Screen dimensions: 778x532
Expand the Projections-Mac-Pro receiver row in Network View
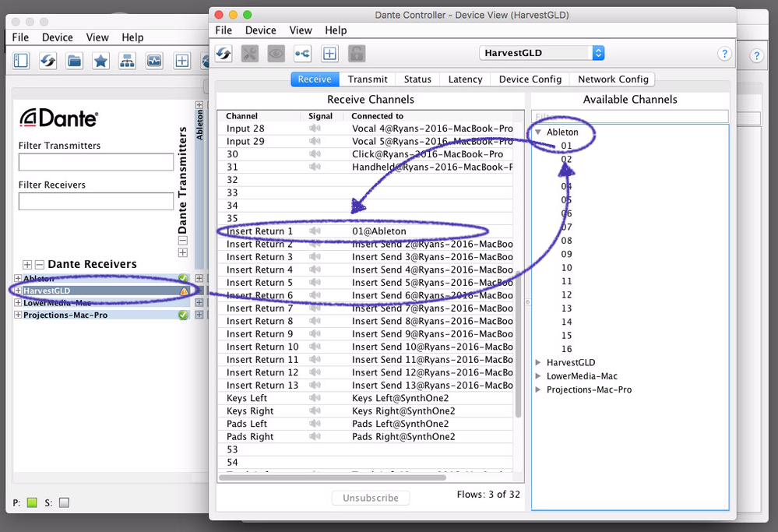pyautogui.click(x=18, y=315)
